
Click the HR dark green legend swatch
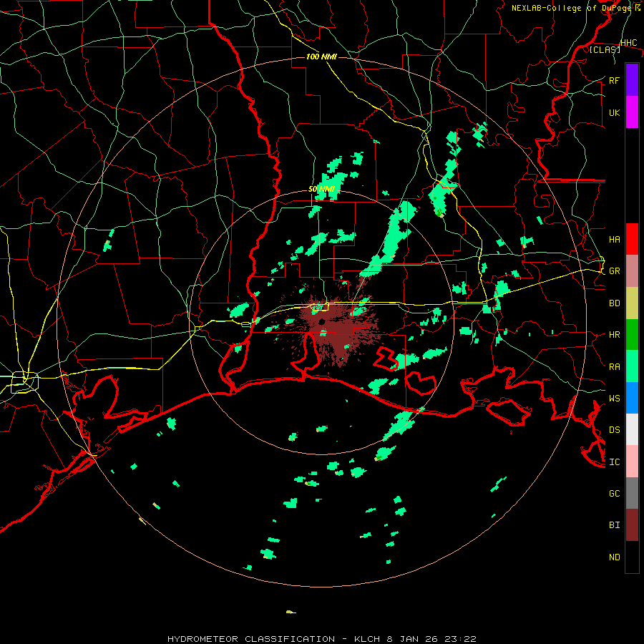click(632, 334)
